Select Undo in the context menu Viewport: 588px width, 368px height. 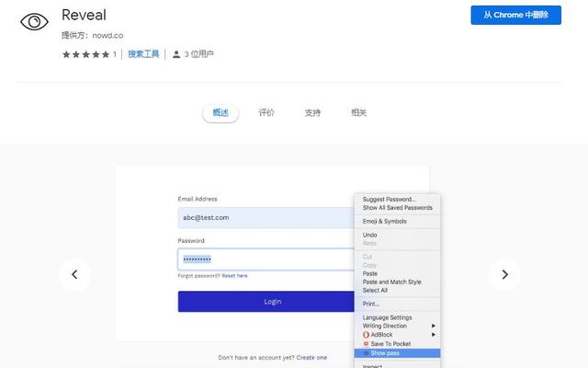tap(369, 235)
